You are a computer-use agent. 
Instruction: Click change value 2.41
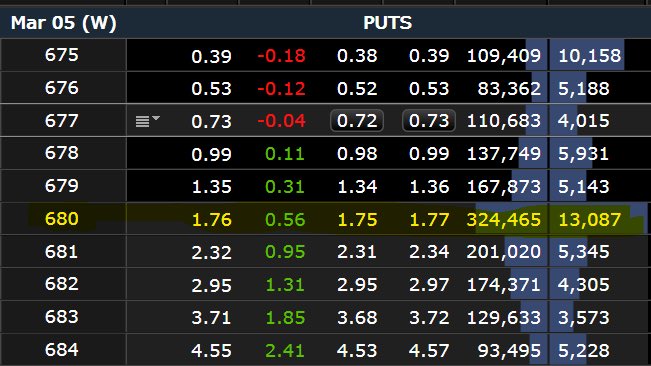(285, 351)
